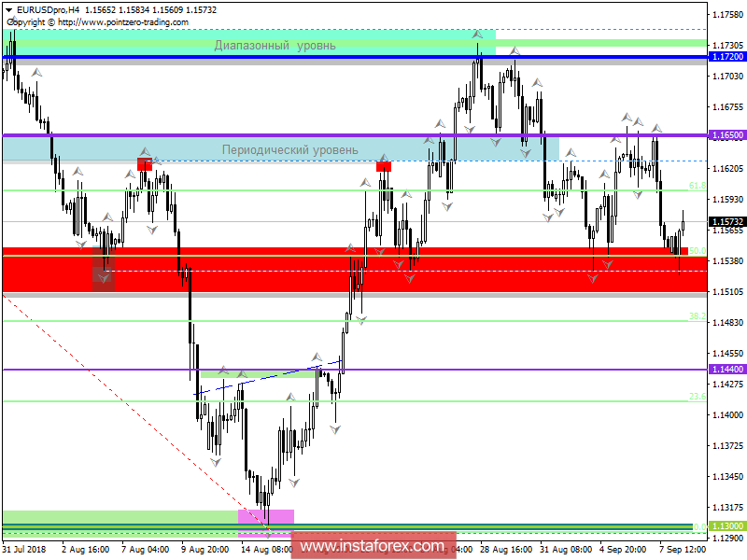The image size is (747, 560).
Task: Click the 1.17580 price scale value
Action: (x=727, y=15)
